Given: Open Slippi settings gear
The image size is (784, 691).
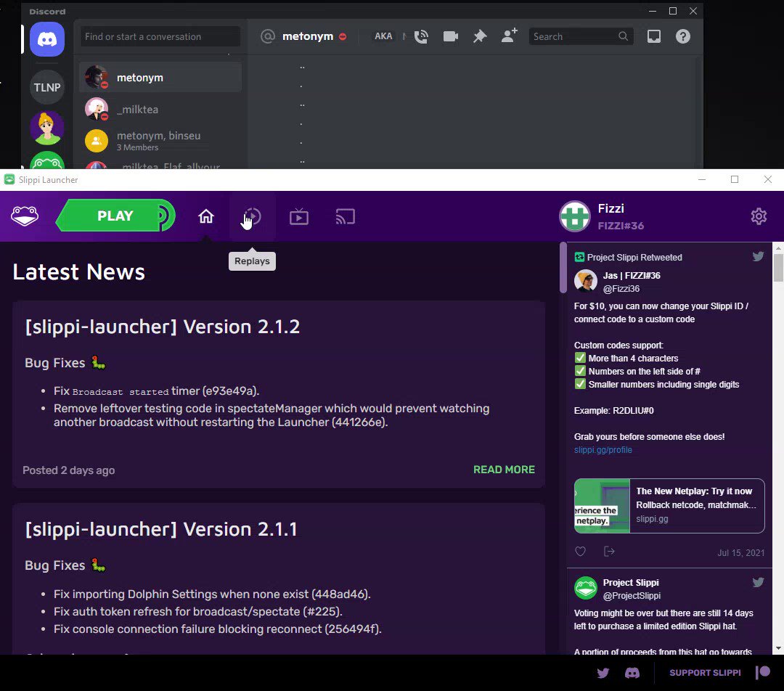Looking at the screenshot, I should [x=759, y=216].
